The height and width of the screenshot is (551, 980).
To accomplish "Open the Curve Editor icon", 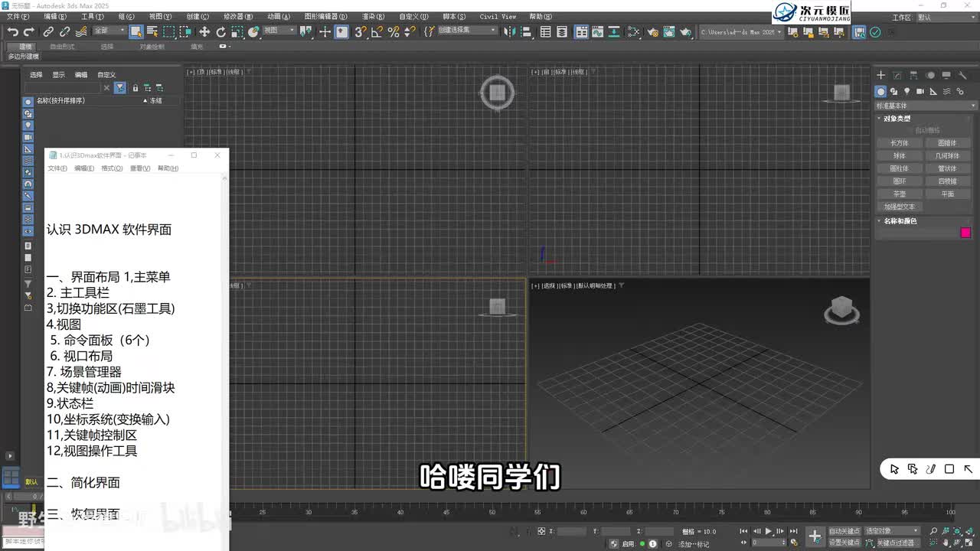I will coord(597,31).
